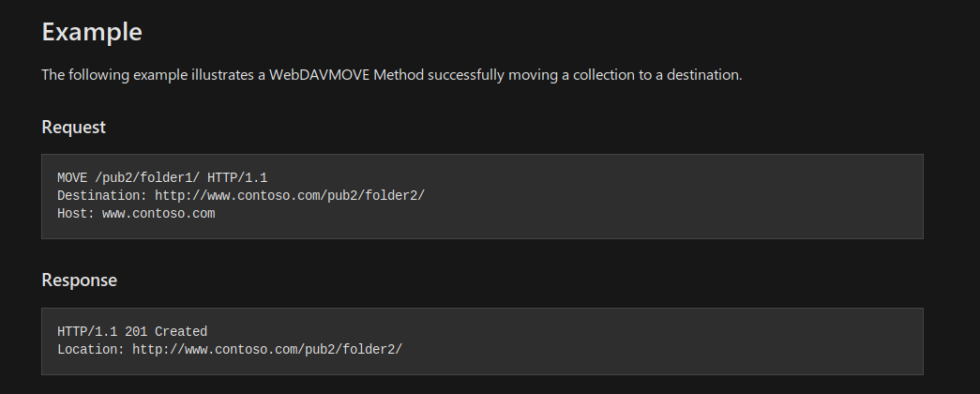The height and width of the screenshot is (394, 980).
Task: Select the Request section heading
Action: pyautogui.click(x=74, y=127)
